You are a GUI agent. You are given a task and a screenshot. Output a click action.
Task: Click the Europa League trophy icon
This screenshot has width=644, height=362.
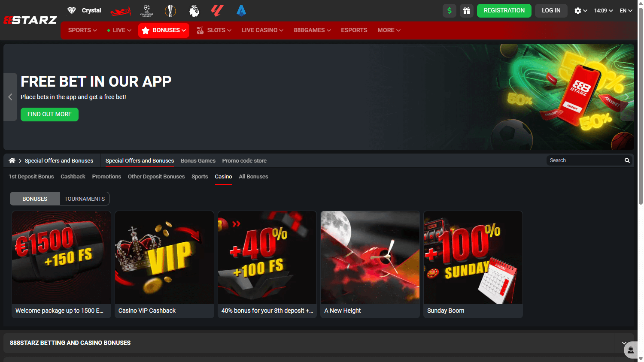[x=170, y=11]
